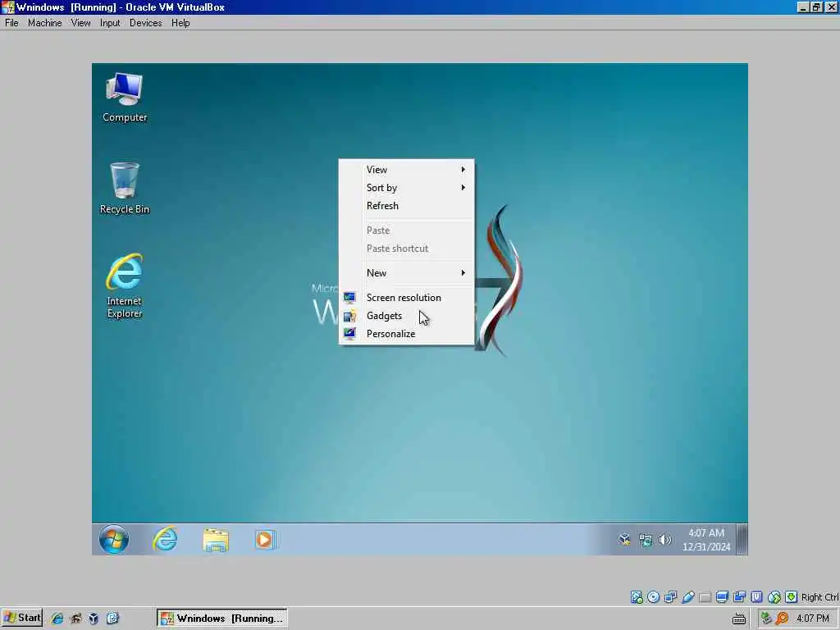Expand the New submenu arrow
840x630 pixels.
coord(463,272)
